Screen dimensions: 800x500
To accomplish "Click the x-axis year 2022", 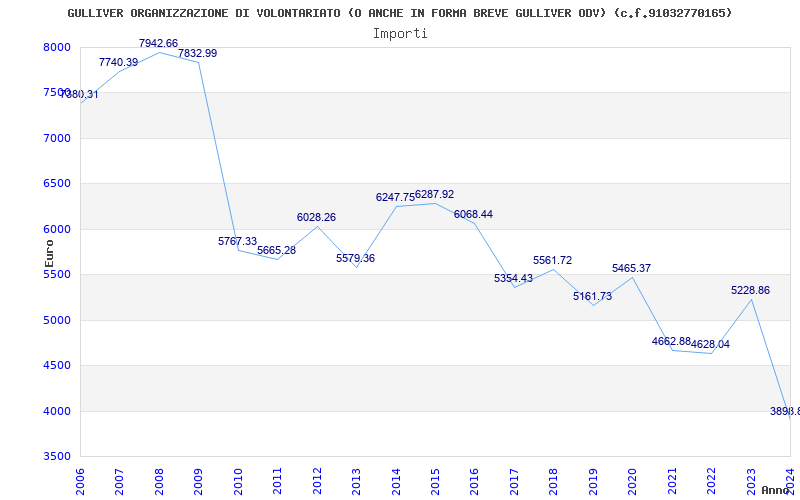I will (x=711, y=482).
